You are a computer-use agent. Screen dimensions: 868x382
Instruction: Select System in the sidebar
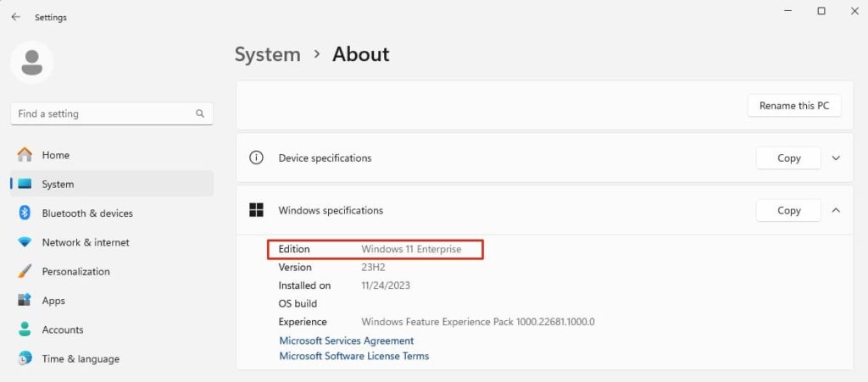(x=58, y=184)
